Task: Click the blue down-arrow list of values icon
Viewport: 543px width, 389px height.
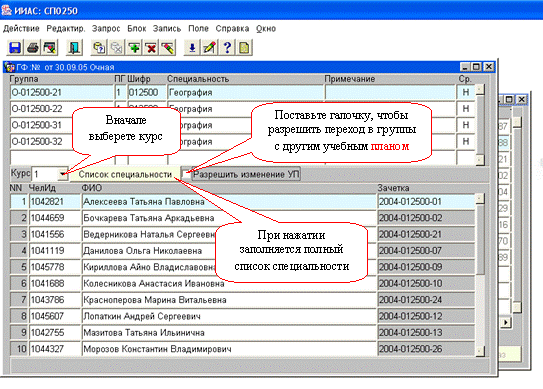Action: pyautogui.click(x=192, y=47)
